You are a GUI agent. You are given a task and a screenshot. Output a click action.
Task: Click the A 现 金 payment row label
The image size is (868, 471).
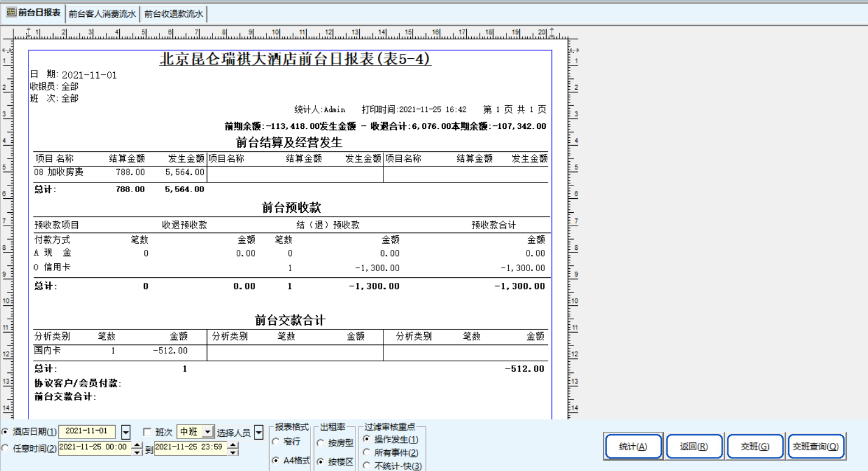53,253
